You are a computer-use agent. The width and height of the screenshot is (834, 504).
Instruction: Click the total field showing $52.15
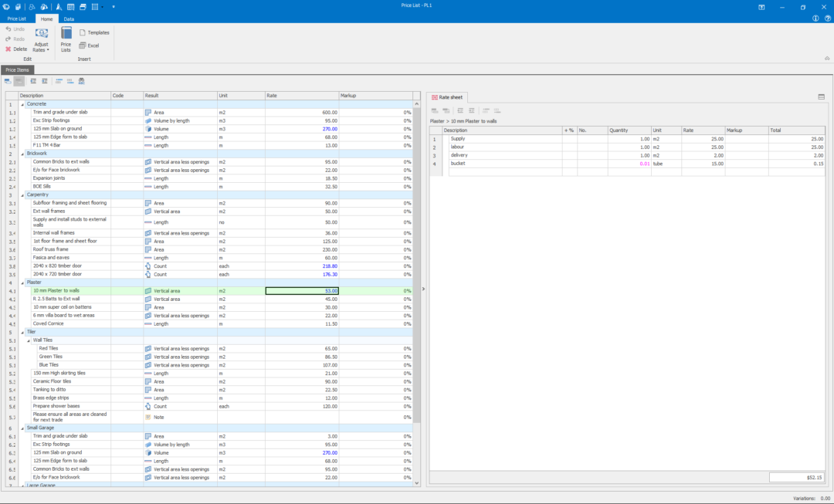(795, 477)
